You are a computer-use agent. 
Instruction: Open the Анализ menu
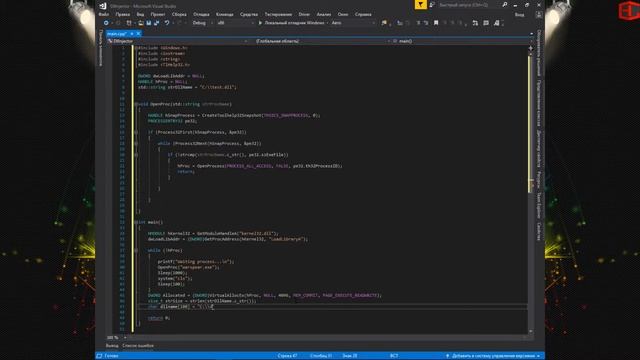coord(324,14)
